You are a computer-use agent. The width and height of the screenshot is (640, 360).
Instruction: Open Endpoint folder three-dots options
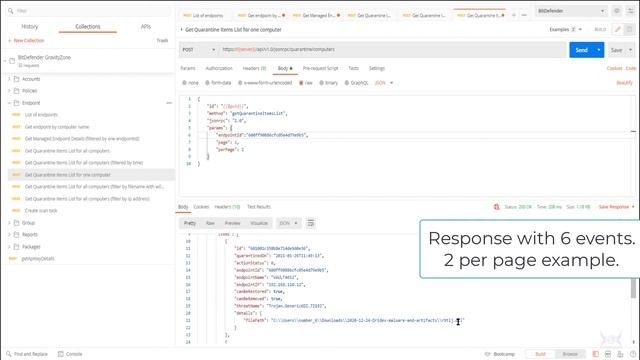click(169, 103)
